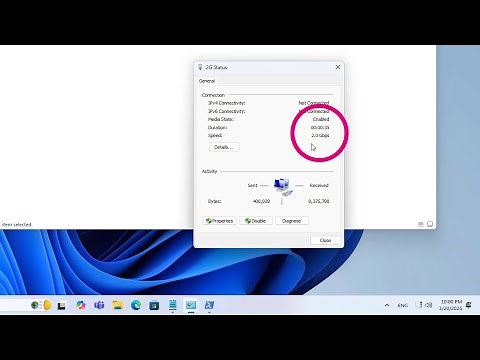
Task: Click the Properties button
Action: pos(219,221)
